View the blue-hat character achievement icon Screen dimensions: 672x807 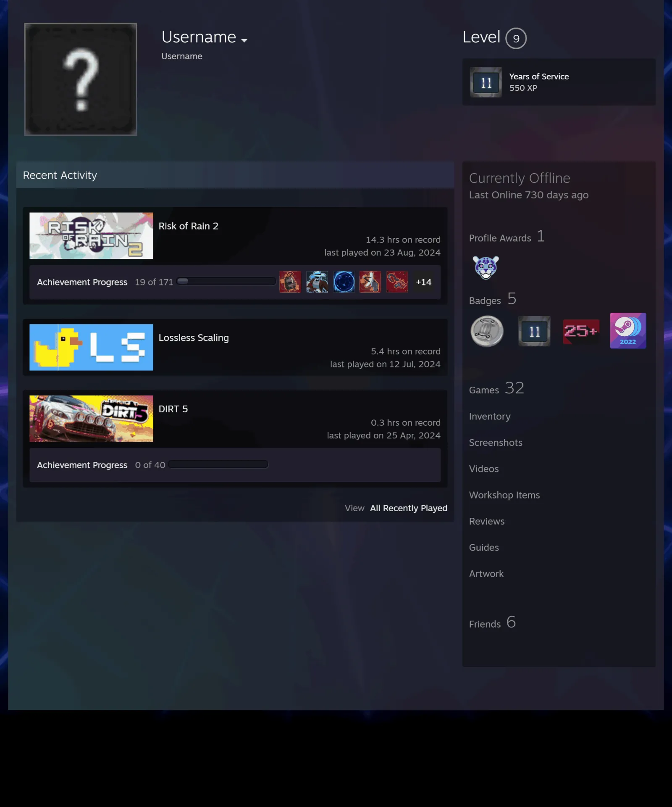[317, 282]
